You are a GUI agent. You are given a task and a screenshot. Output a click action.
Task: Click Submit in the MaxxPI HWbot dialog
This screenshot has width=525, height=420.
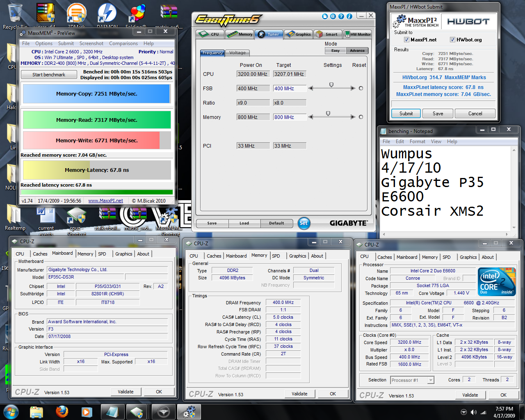[406, 114]
